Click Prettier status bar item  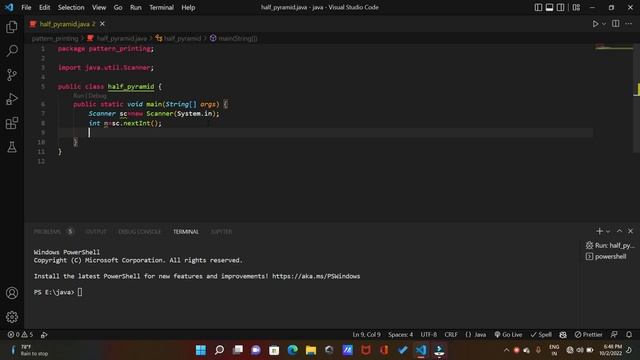click(x=589, y=335)
